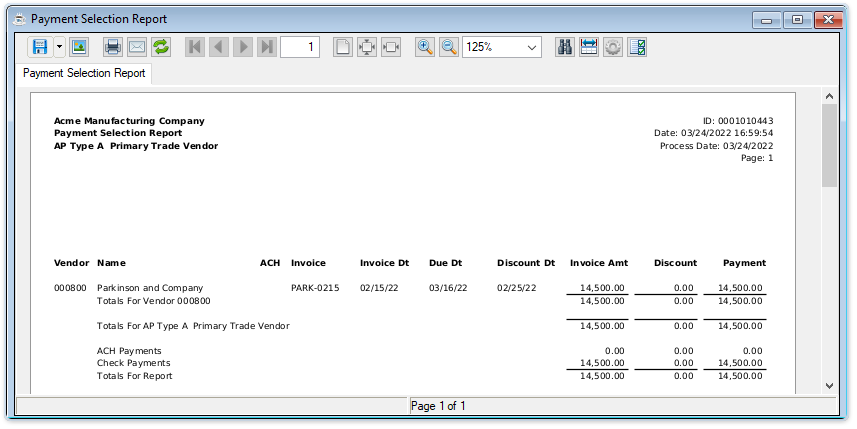857x429 pixels.
Task: Click the Discount Dt column header
Action: click(526, 263)
